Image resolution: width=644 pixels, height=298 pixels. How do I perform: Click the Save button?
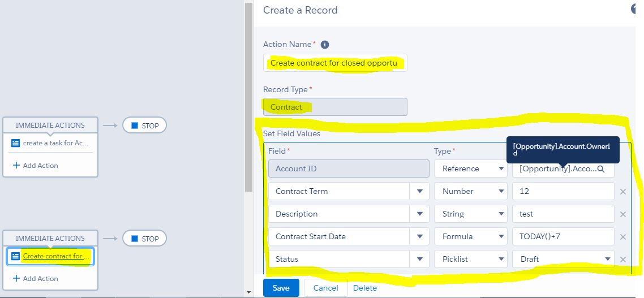pyautogui.click(x=281, y=288)
